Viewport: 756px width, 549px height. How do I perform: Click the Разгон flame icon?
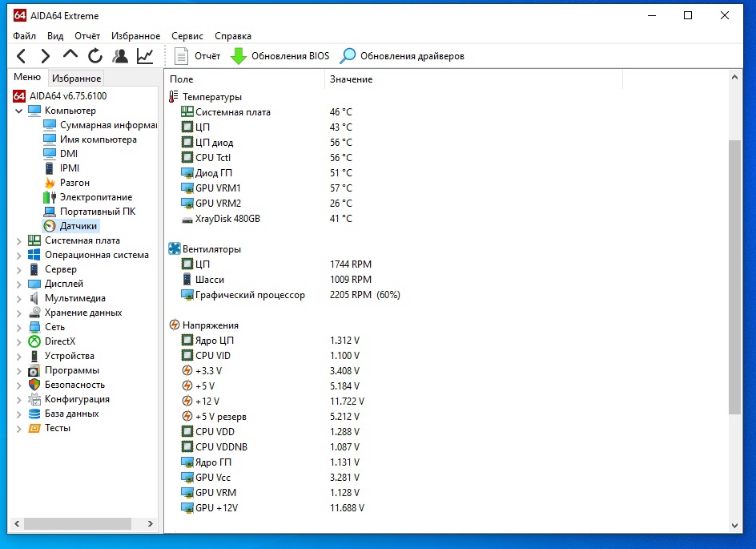tap(50, 183)
